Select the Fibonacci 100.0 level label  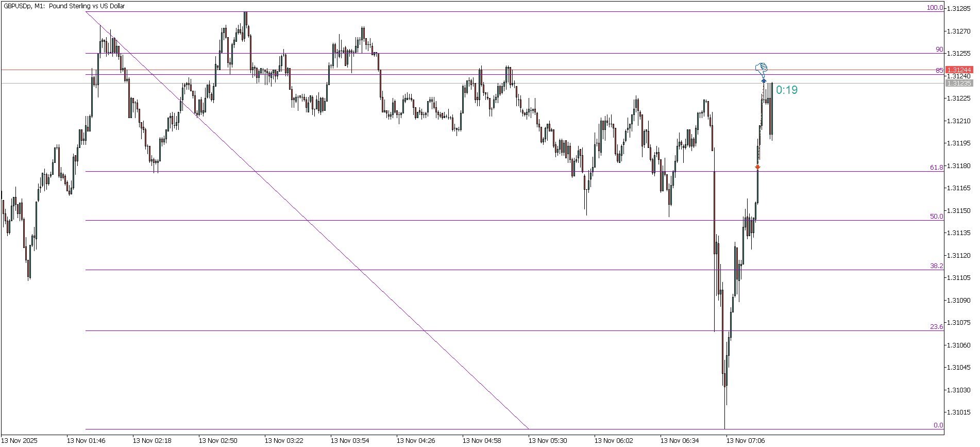pyautogui.click(x=935, y=8)
